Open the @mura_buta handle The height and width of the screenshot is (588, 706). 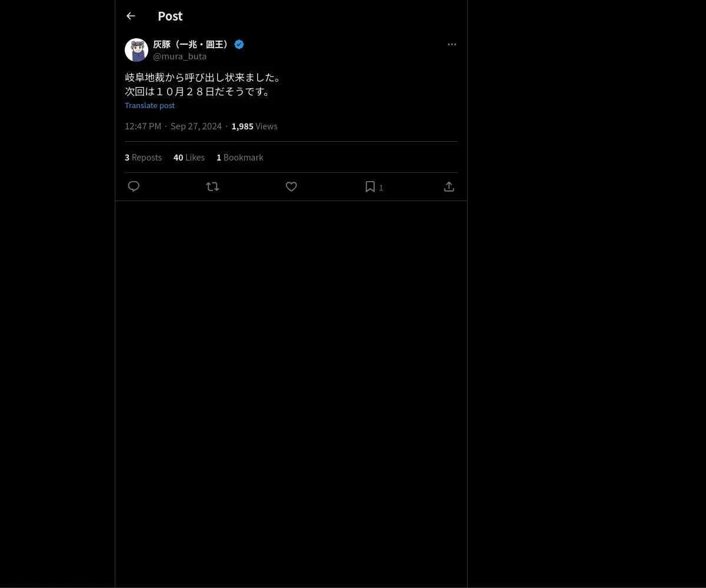click(x=179, y=56)
